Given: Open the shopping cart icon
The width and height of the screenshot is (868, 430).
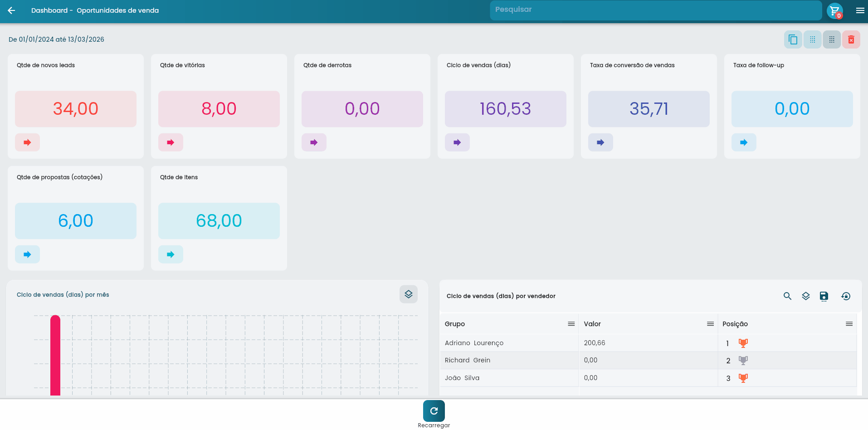Looking at the screenshot, I should click(834, 10).
